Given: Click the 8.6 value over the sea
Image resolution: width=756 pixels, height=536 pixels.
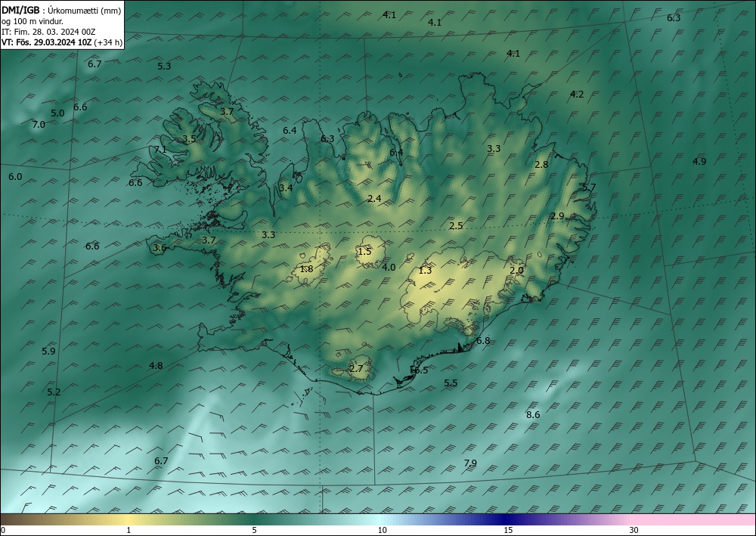Looking at the screenshot, I should 533,414.
